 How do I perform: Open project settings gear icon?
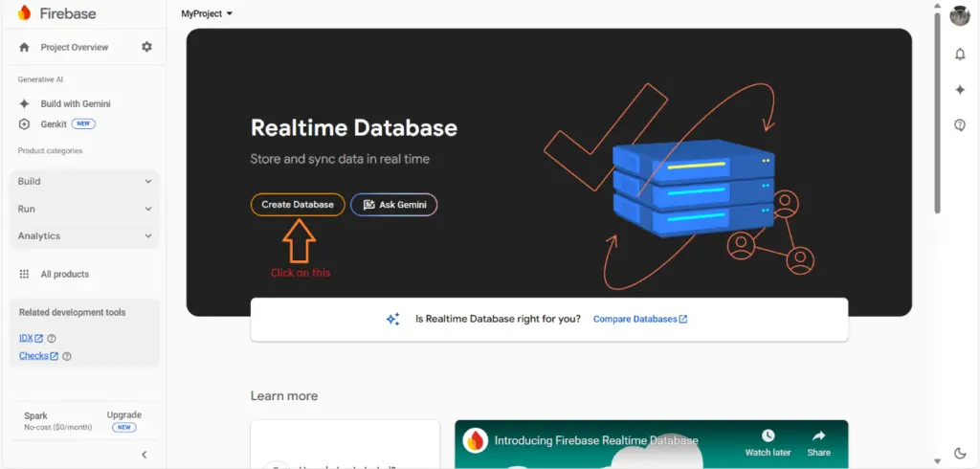(146, 47)
